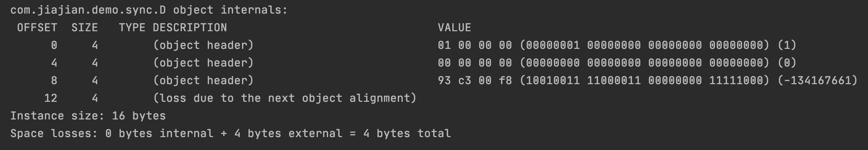Viewport: 868px width, 150px height.
Task: Click the VALUE column header
Action: [454, 28]
